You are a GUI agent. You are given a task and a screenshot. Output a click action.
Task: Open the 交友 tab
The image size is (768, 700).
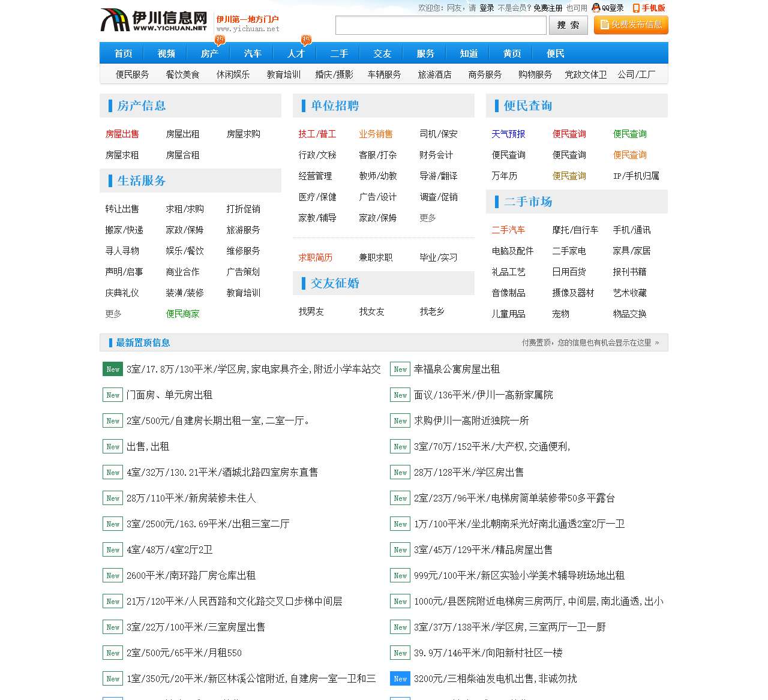coord(382,53)
